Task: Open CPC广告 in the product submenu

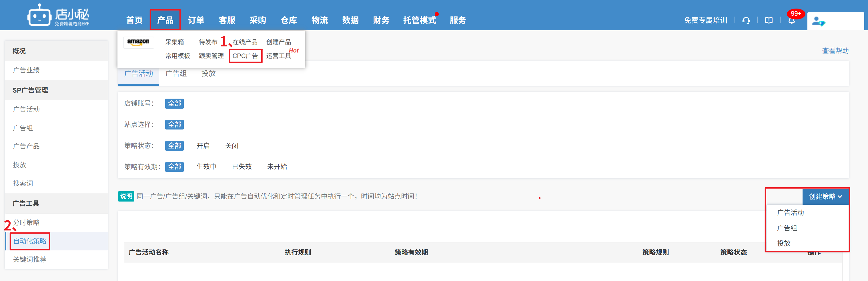Action: [245, 56]
